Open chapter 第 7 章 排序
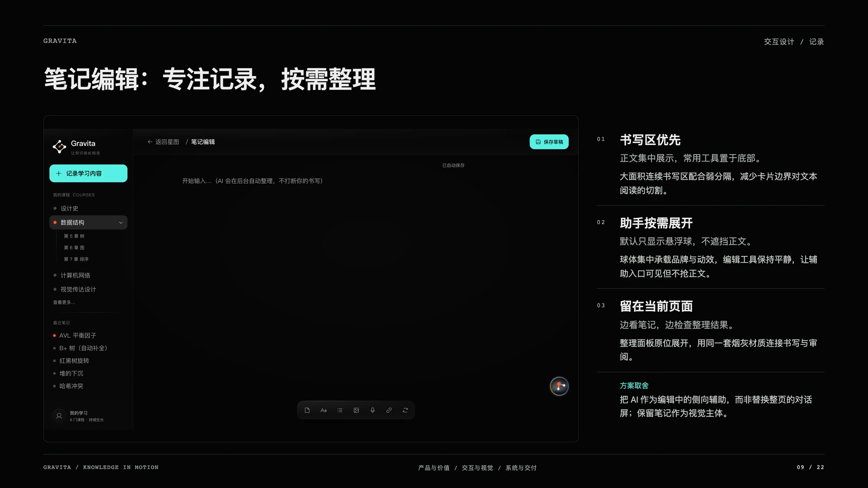 [x=76, y=259]
